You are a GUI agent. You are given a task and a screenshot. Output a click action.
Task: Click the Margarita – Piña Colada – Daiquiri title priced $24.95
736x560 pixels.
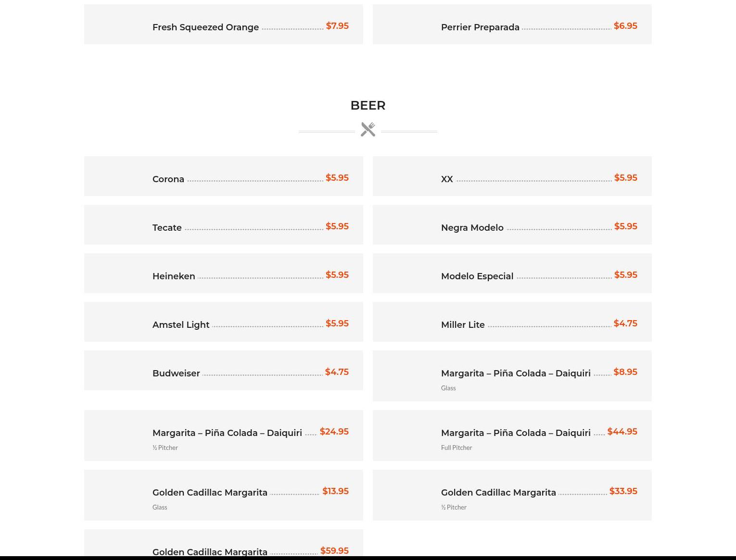click(227, 433)
